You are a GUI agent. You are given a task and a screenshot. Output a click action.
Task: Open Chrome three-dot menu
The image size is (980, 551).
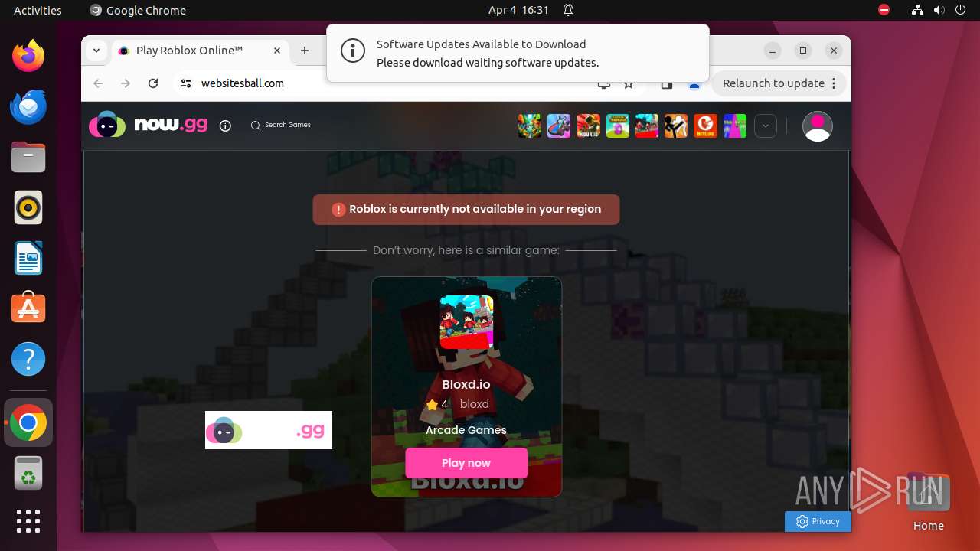point(835,83)
